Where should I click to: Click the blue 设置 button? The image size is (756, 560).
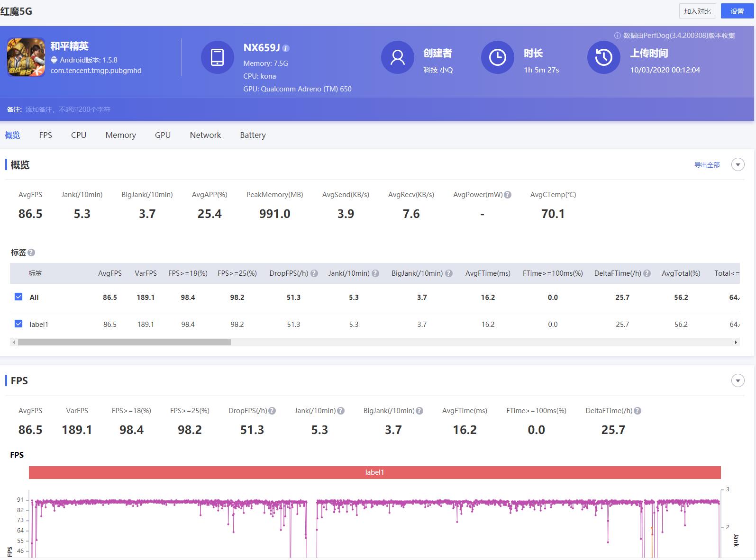737,11
